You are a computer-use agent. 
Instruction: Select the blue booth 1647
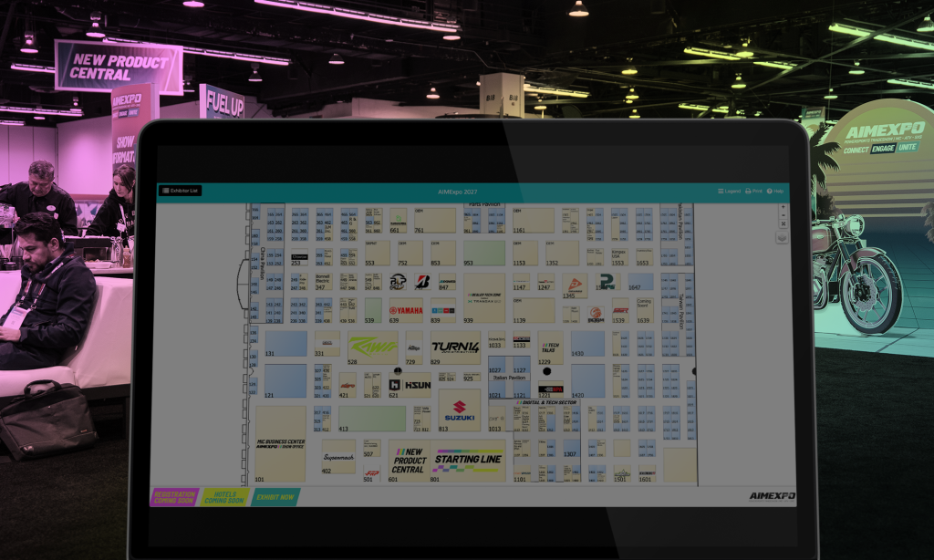tap(640, 282)
